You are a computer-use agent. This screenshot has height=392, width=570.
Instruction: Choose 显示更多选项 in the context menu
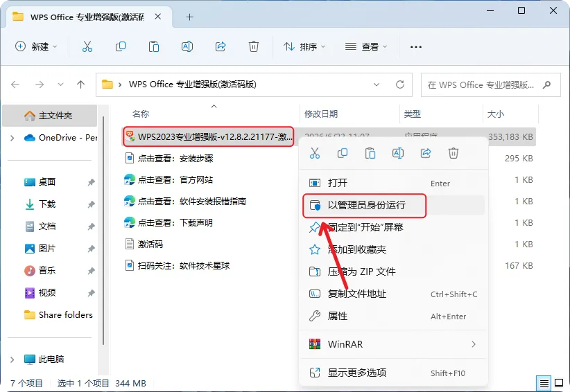[x=393, y=373]
